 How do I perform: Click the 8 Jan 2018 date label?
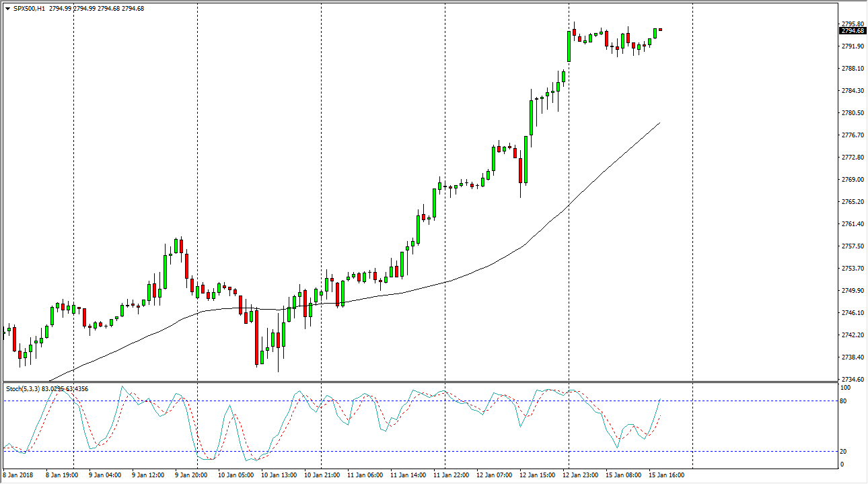click(18, 475)
